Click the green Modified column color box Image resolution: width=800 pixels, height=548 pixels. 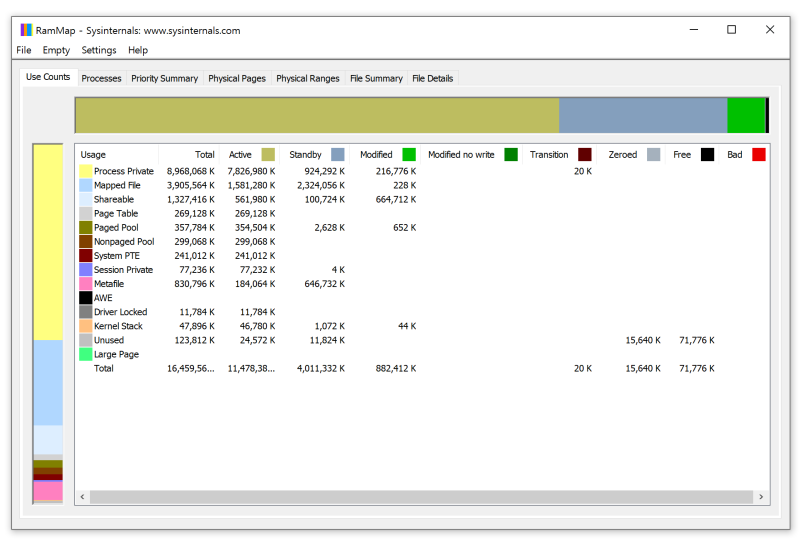click(409, 155)
